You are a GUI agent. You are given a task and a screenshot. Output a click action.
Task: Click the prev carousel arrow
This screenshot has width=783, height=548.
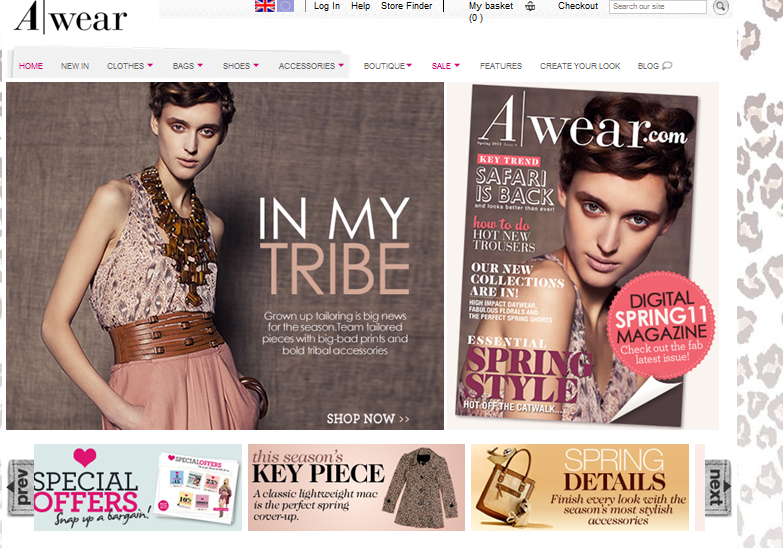coord(20,488)
